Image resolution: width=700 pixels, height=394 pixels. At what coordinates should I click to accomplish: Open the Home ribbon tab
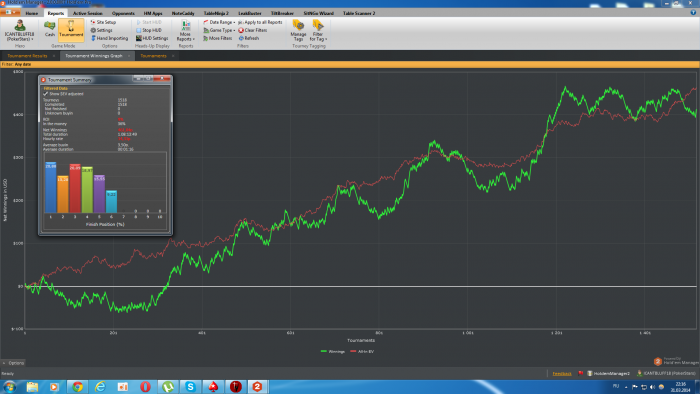coord(32,13)
